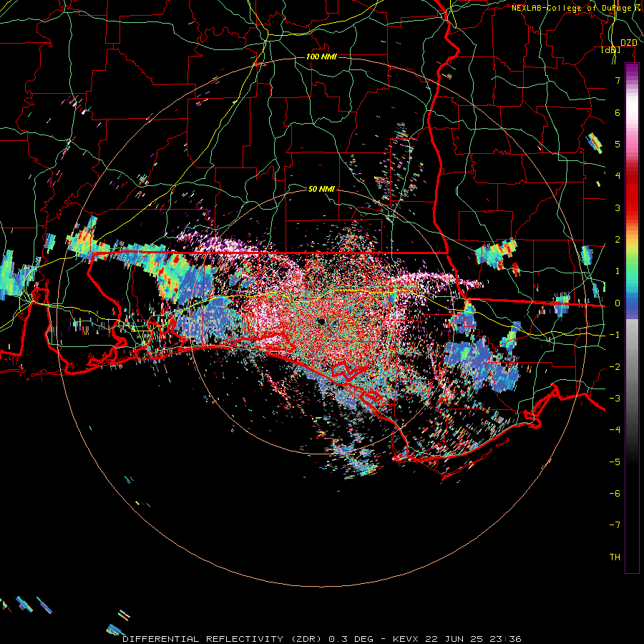Click the "-7" tick on the dB scale
644x644 pixels.
pyautogui.click(x=615, y=525)
